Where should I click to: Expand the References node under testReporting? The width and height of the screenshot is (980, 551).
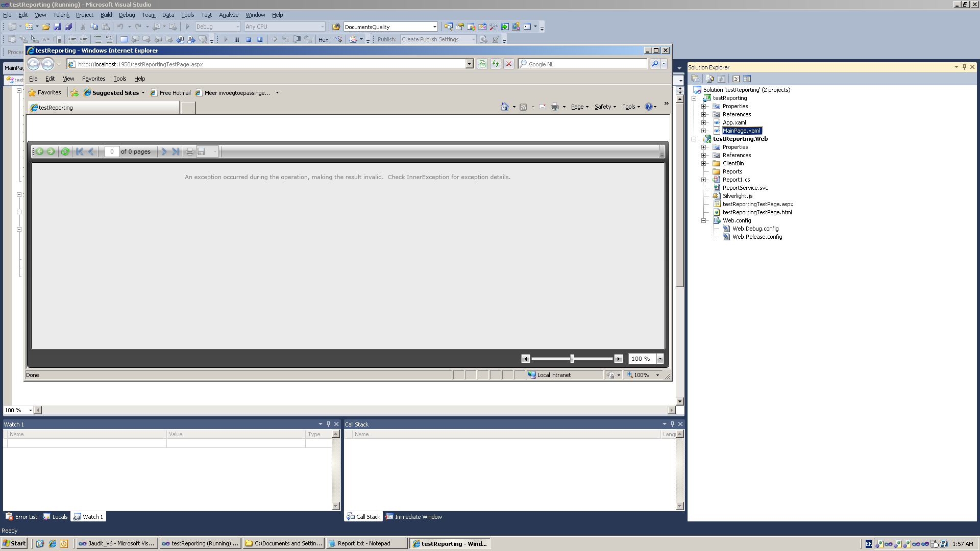tap(703, 114)
